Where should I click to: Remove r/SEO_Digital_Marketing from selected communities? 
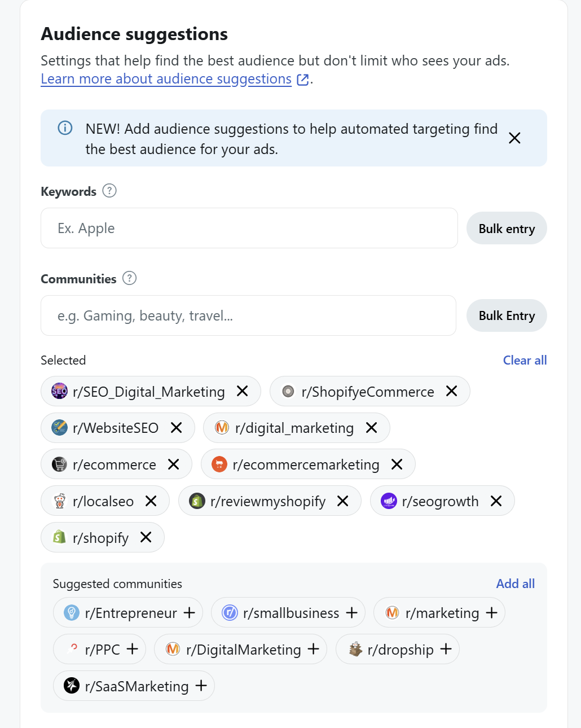pyautogui.click(x=243, y=391)
